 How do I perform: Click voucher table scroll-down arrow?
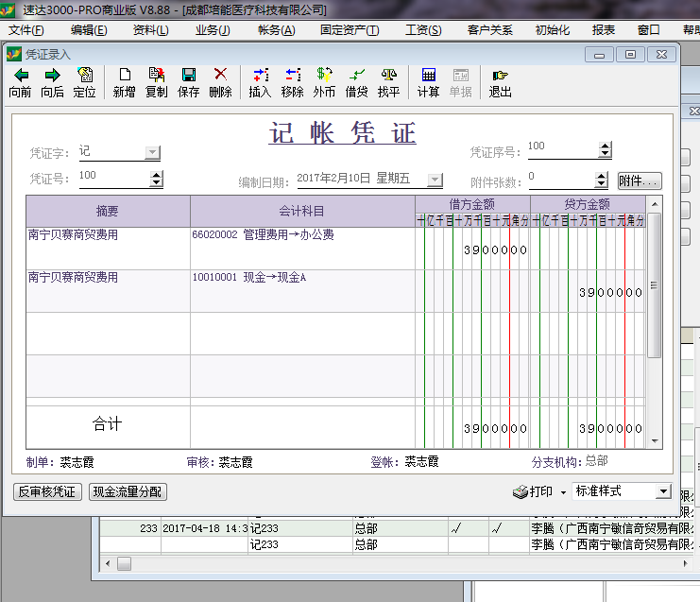(655, 441)
